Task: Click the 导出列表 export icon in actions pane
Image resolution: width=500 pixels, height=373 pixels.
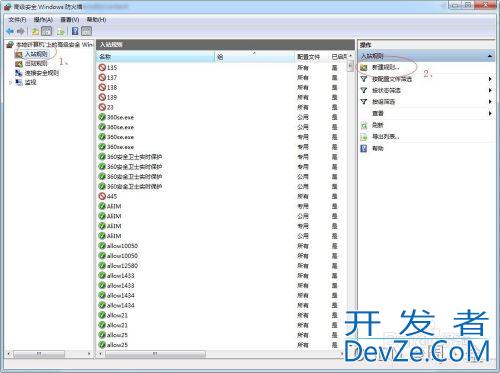Action: point(364,137)
